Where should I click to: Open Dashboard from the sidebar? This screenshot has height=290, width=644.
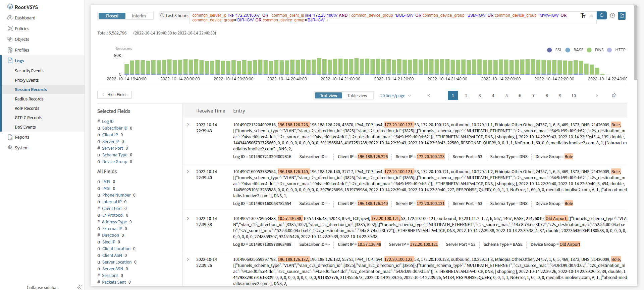pos(25,18)
